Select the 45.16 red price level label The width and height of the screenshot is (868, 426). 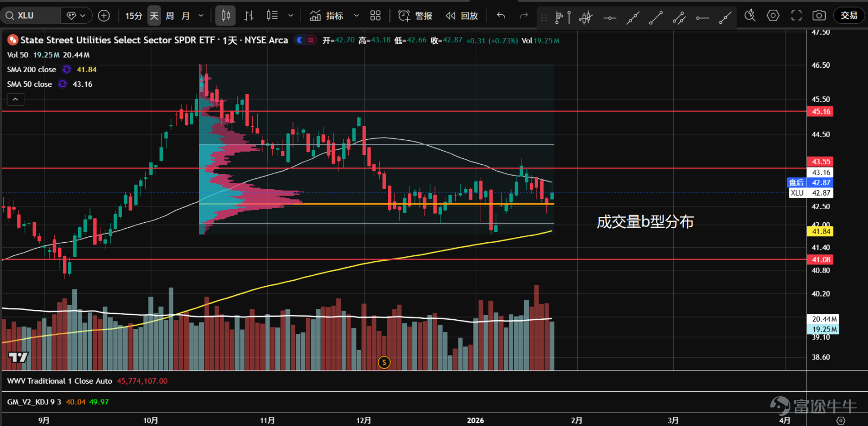click(821, 112)
